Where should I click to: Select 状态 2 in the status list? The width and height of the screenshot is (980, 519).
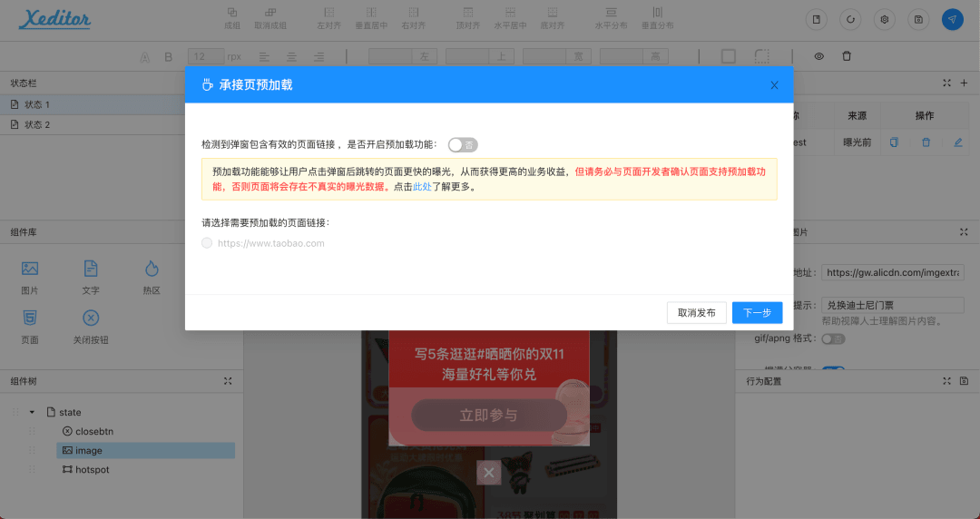[x=93, y=124]
